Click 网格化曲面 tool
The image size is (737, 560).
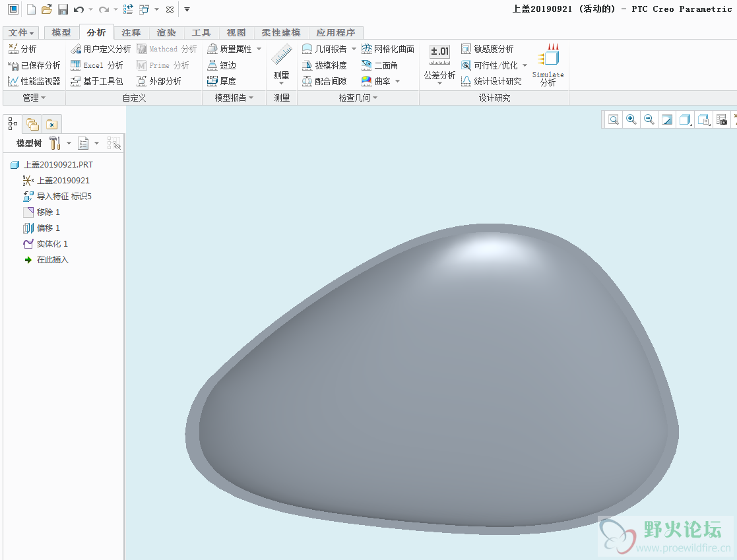point(388,49)
